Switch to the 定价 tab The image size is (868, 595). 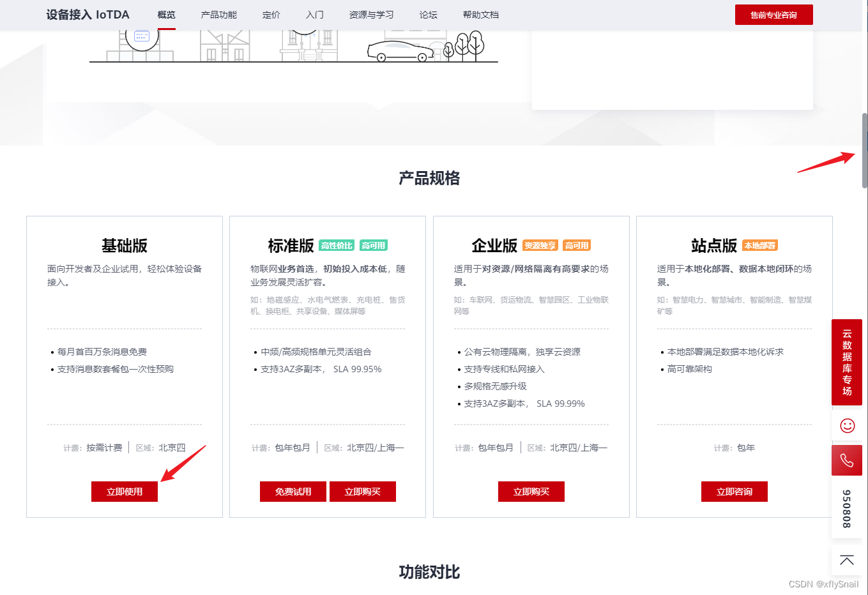click(x=271, y=15)
